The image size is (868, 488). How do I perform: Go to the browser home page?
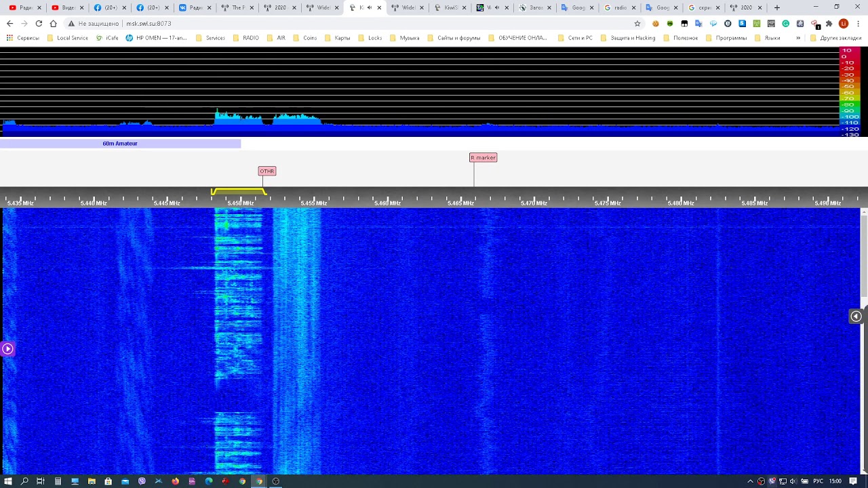tap(54, 23)
